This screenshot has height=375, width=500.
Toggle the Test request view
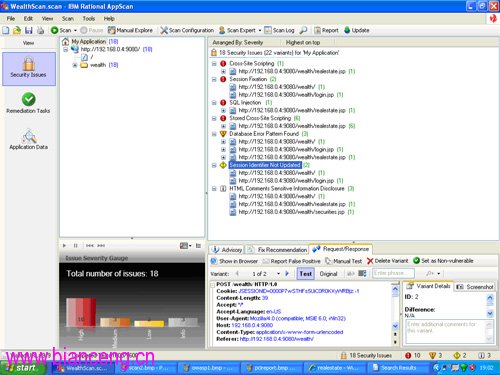click(306, 274)
